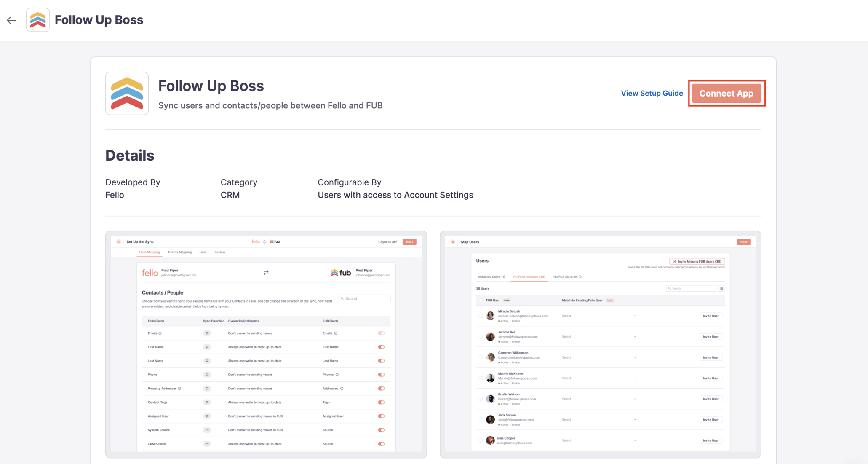Click the sync direction arrows for Emails
This screenshot has height=464, width=868.
click(x=207, y=333)
